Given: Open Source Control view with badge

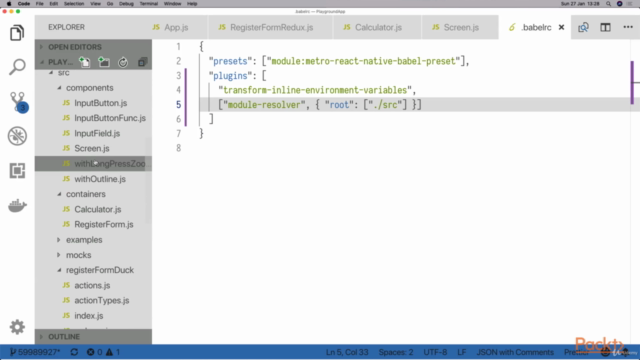Looking at the screenshot, I should coord(18,102).
